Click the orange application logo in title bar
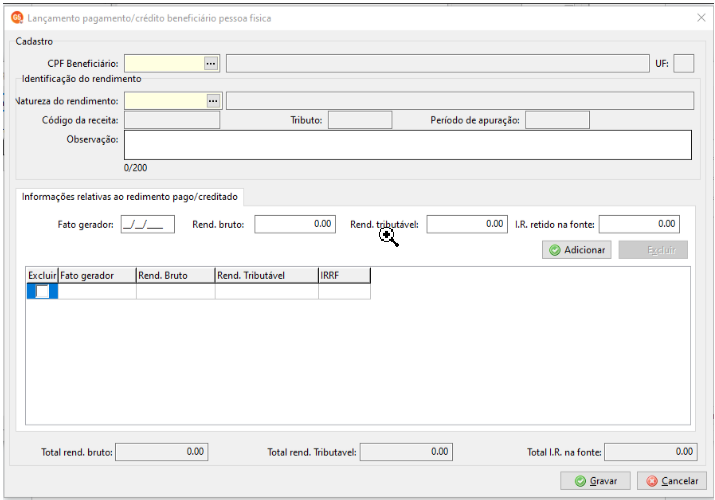This screenshot has height=500, width=715. 17,18
